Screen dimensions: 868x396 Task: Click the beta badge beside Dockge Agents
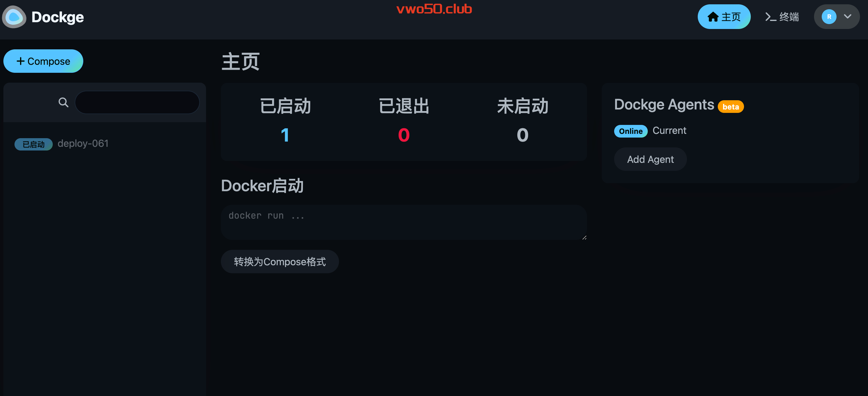click(x=730, y=107)
